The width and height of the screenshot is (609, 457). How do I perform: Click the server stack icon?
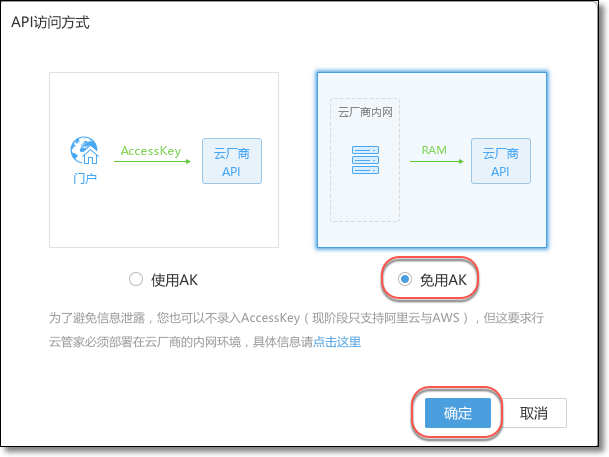click(364, 160)
